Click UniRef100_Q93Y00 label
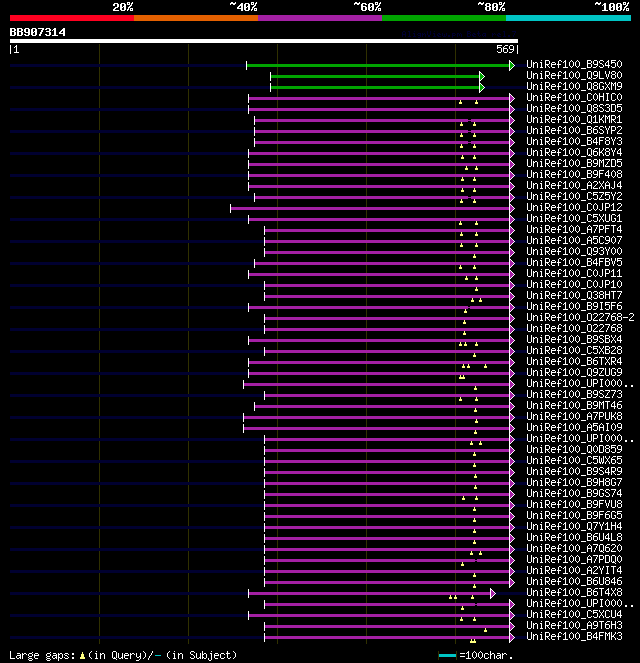The width and height of the screenshot is (640, 663). [x=574, y=251]
